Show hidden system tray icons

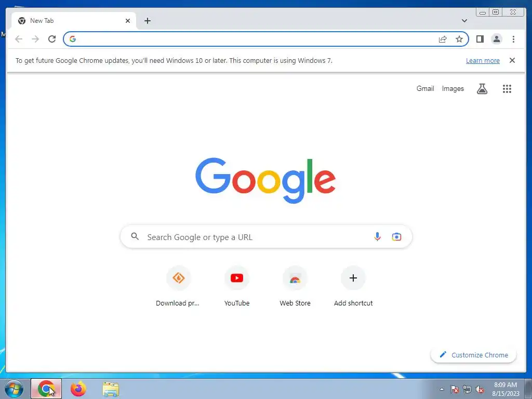(x=442, y=389)
